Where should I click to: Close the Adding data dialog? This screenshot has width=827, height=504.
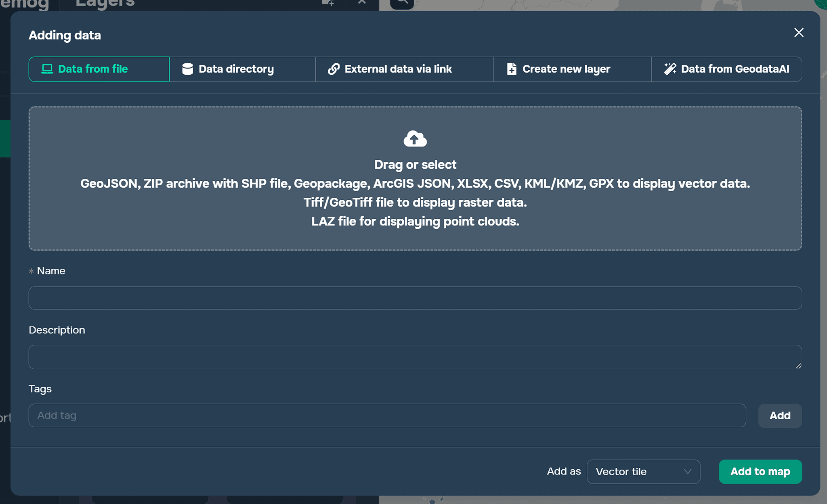point(799,33)
